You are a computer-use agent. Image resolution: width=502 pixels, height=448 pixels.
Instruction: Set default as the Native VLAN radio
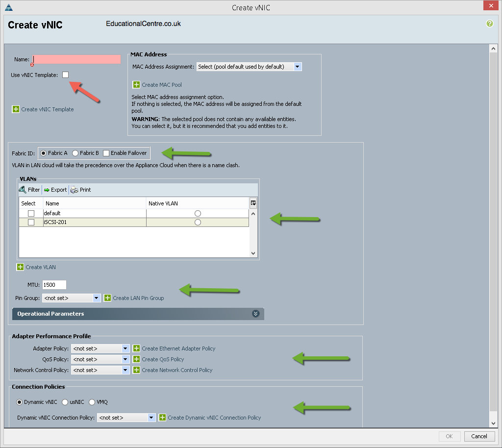pos(198,213)
